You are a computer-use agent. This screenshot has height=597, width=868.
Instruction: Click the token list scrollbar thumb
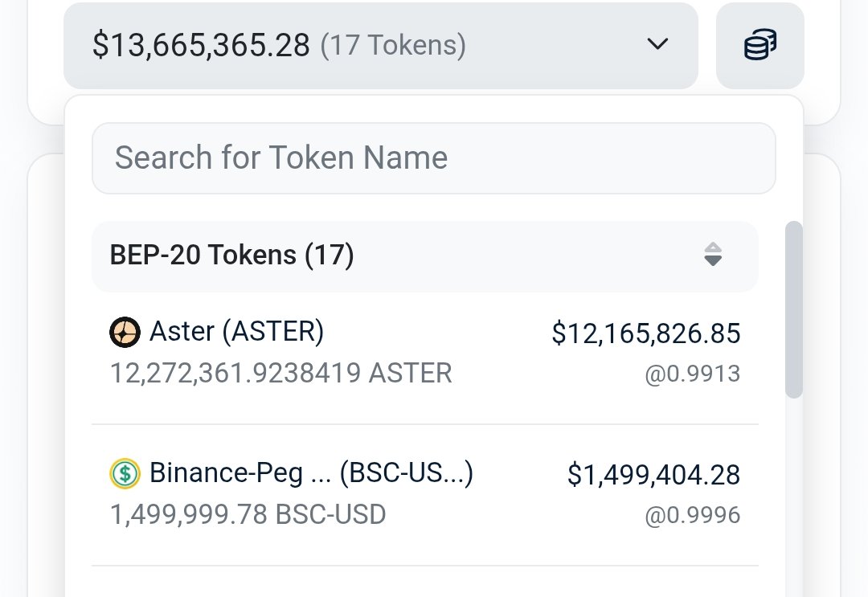click(x=793, y=309)
